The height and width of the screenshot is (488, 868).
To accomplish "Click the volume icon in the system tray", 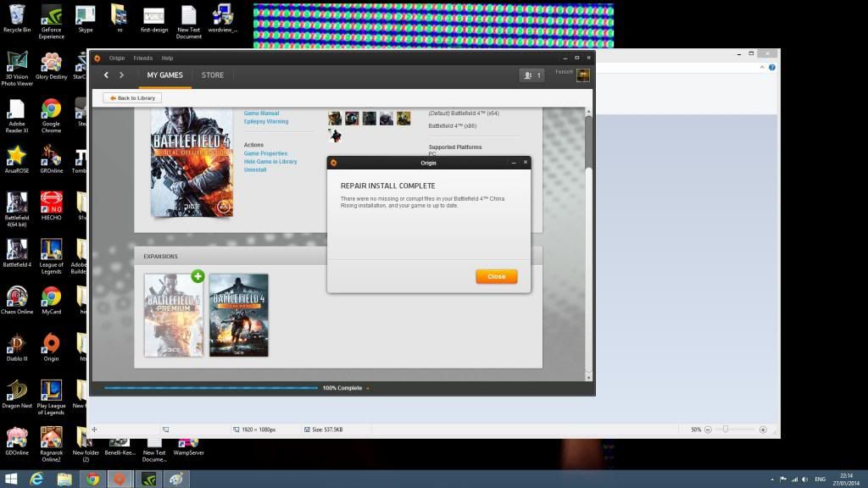I will (805, 480).
